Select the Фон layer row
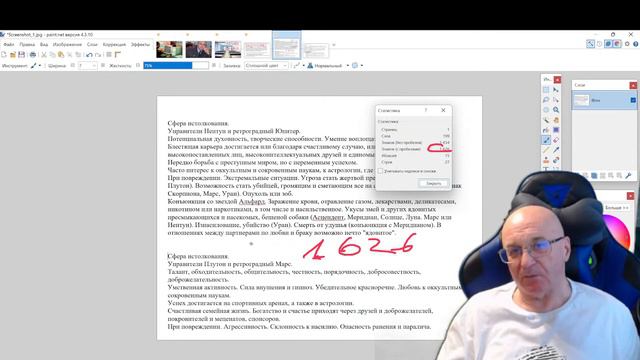640x360 pixels. (604, 100)
